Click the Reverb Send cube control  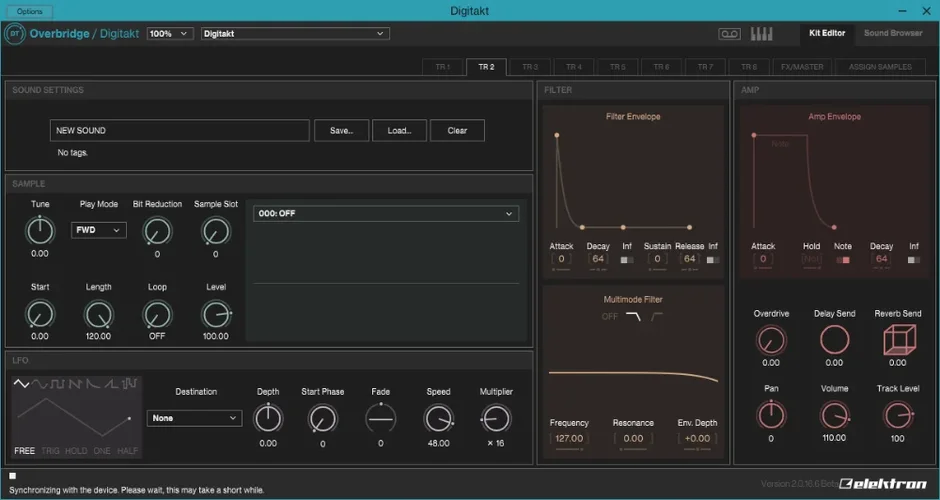(x=899, y=340)
